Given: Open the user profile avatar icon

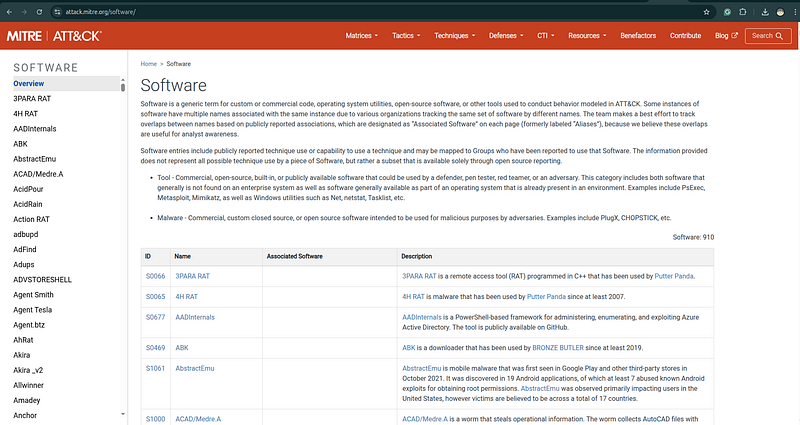Looking at the screenshot, I should [x=780, y=12].
